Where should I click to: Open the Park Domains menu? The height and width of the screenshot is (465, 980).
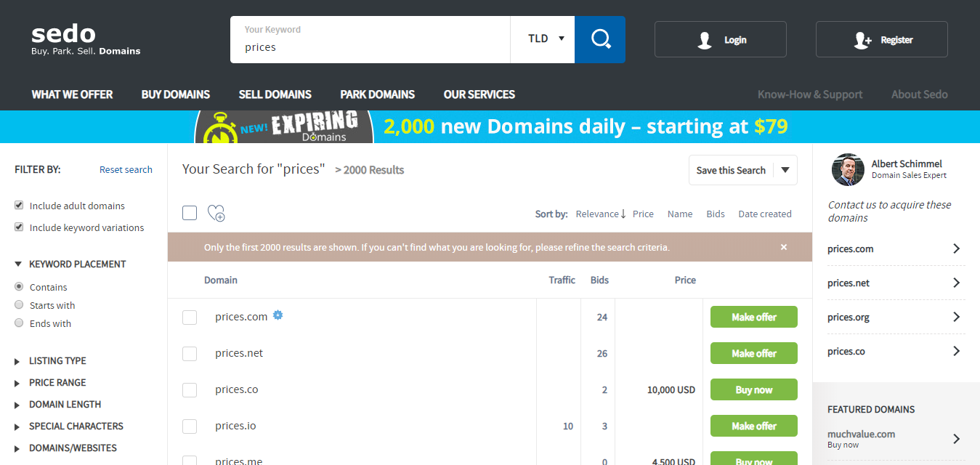(x=377, y=94)
